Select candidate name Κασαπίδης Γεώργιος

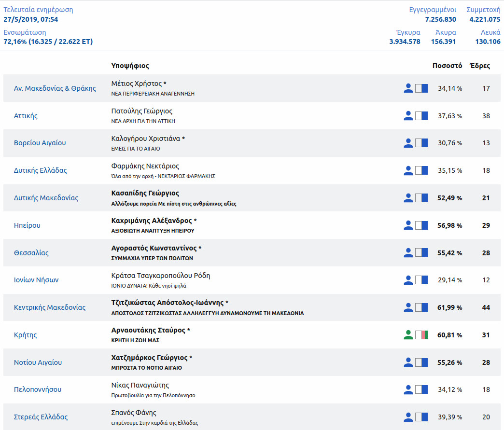click(145, 193)
